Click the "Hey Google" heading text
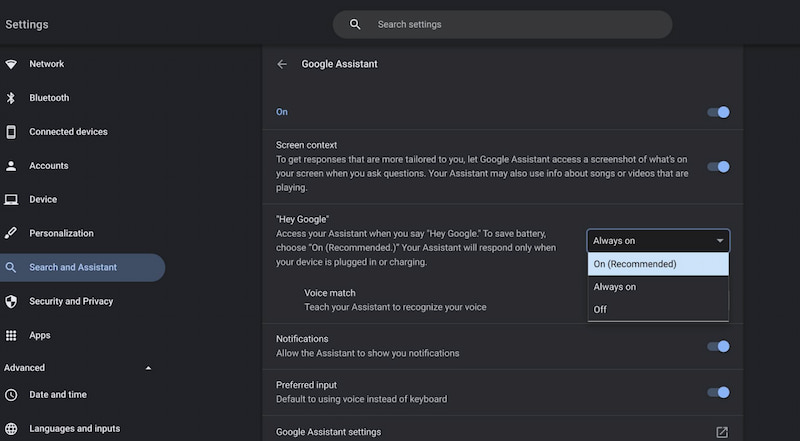 coord(303,219)
